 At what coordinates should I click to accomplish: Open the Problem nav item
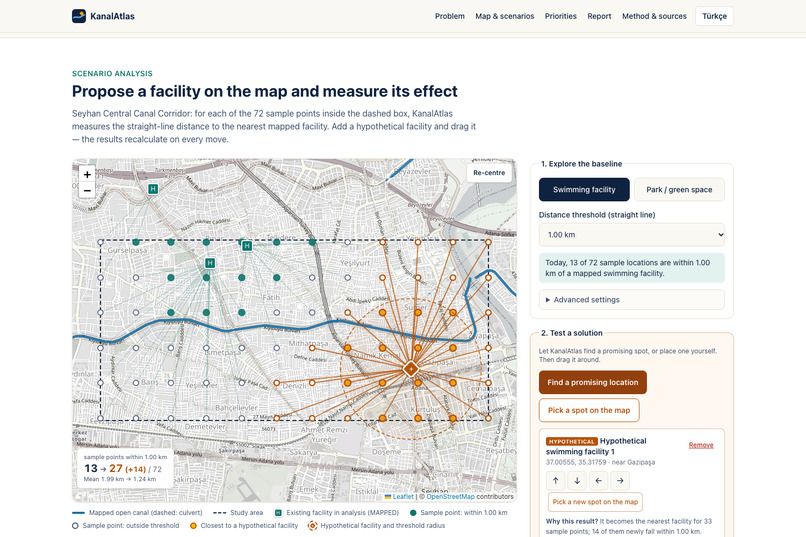(450, 16)
